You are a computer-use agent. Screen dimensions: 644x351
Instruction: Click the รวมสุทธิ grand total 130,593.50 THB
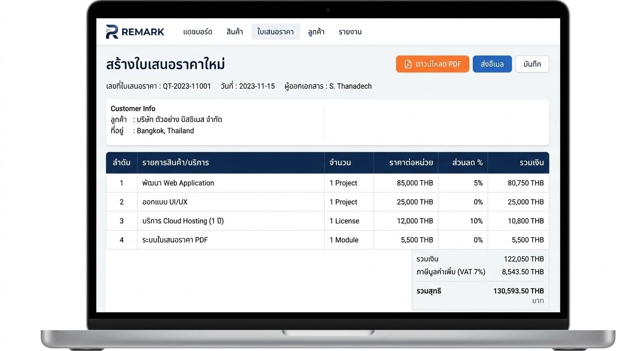(519, 291)
